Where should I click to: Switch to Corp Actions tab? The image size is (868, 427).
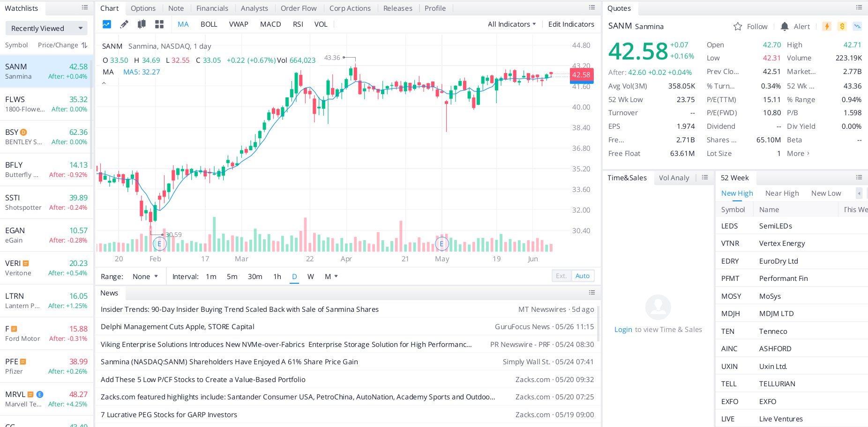[x=350, y=8]
